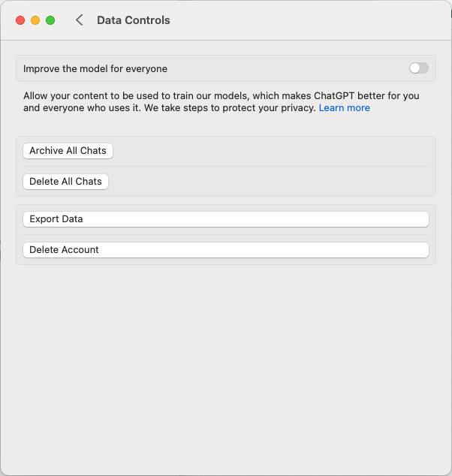Click the Data Controls title text

point(134,20)
